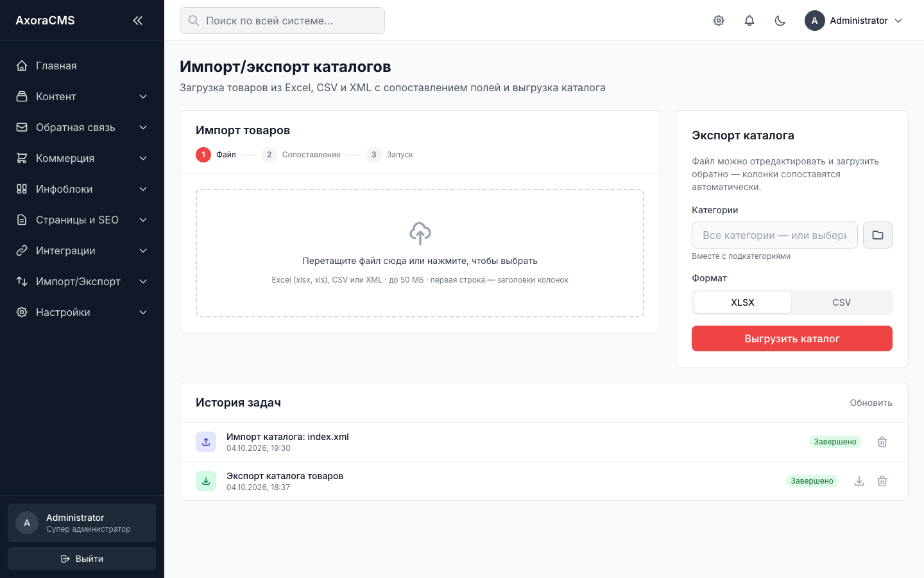Click the cloud upload icon
Screen dimensions: 924x578
[420, 234]
